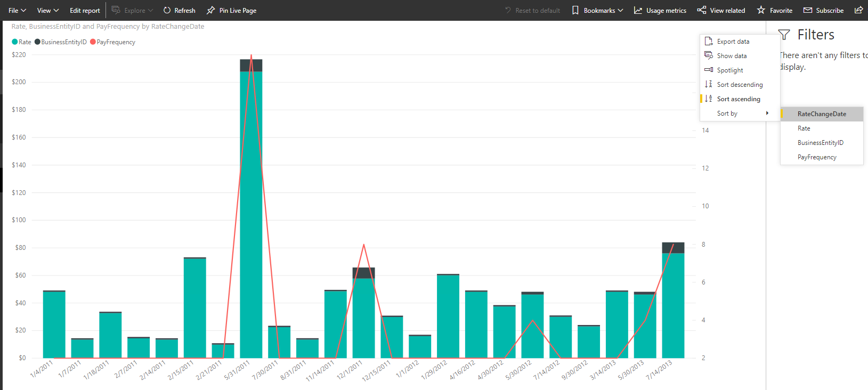Click the Sort descending icon
The height and width of the screenshot is (390, 868).
click(x=708, y=84)
